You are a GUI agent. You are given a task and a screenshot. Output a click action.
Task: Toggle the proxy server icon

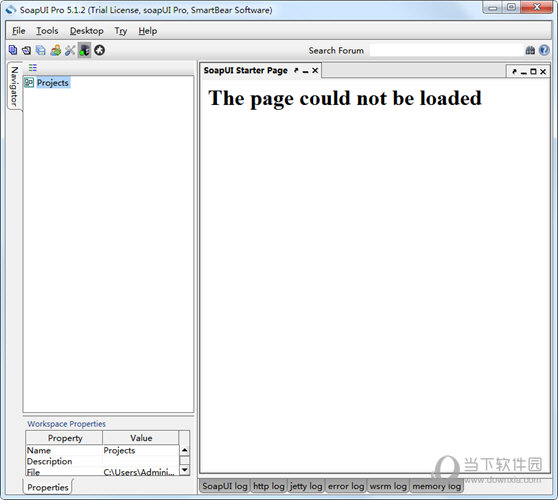tap(84, 50)
